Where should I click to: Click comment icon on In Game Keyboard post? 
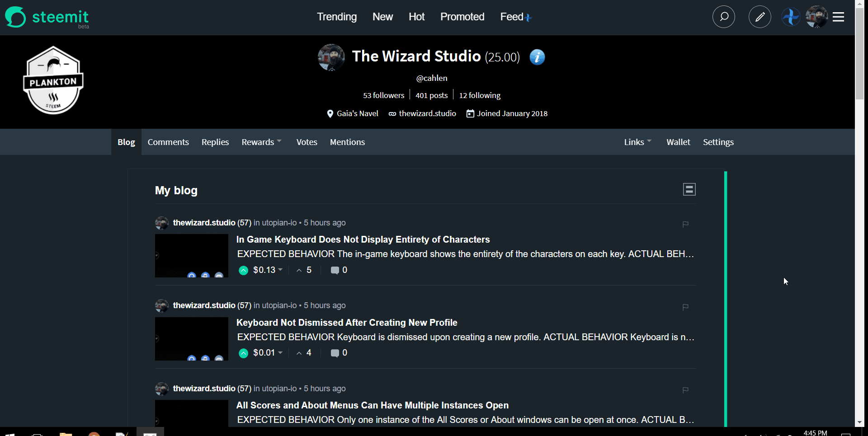click(x=335, y=270)
